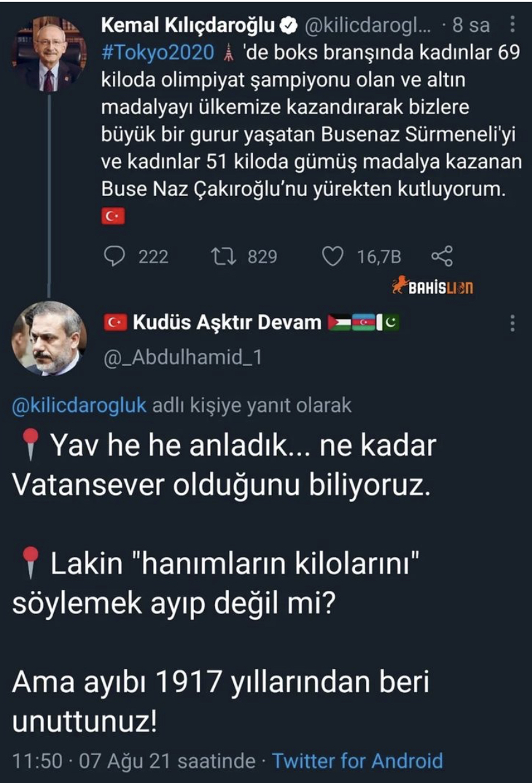Tap the reply icon showing 222
Image resolution: width=532 pixels, height=783 pixels.
coord(114,256)
